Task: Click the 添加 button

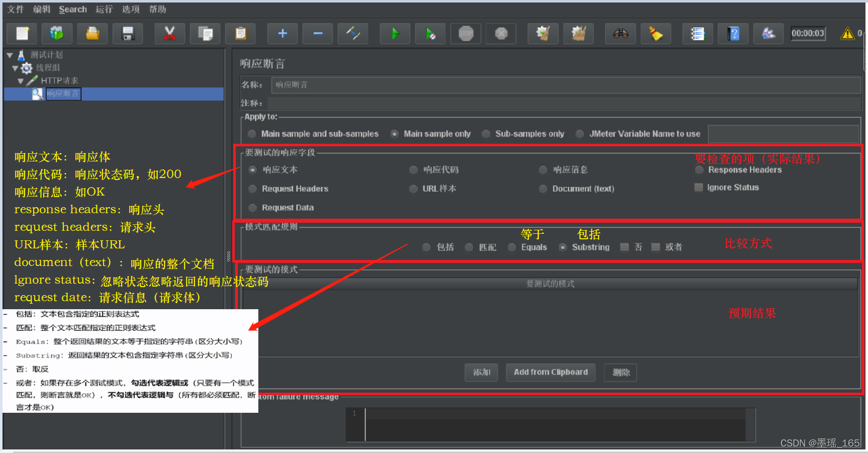Action: 481,373
